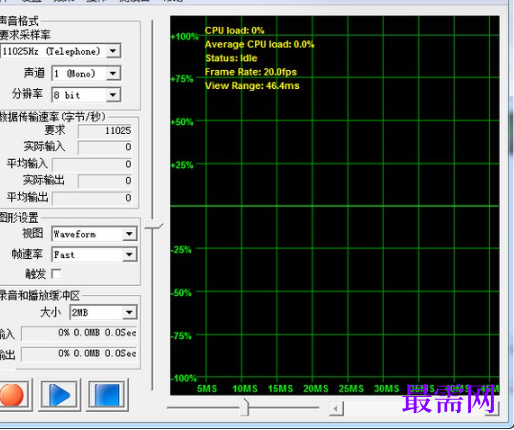Click the 实际输入 actual input value field
514x430 pixels.
(105, 147)
